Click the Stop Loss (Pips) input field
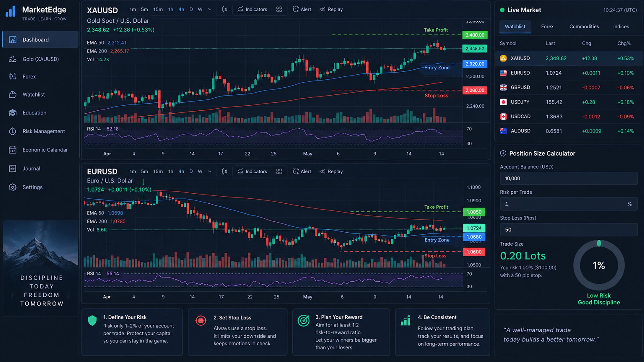The image size is (644, 362). coord(569,230)
